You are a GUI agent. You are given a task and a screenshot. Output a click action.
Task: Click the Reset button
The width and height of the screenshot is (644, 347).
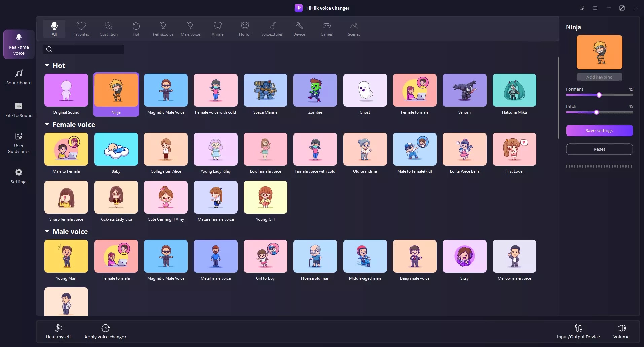pos(599,149)
